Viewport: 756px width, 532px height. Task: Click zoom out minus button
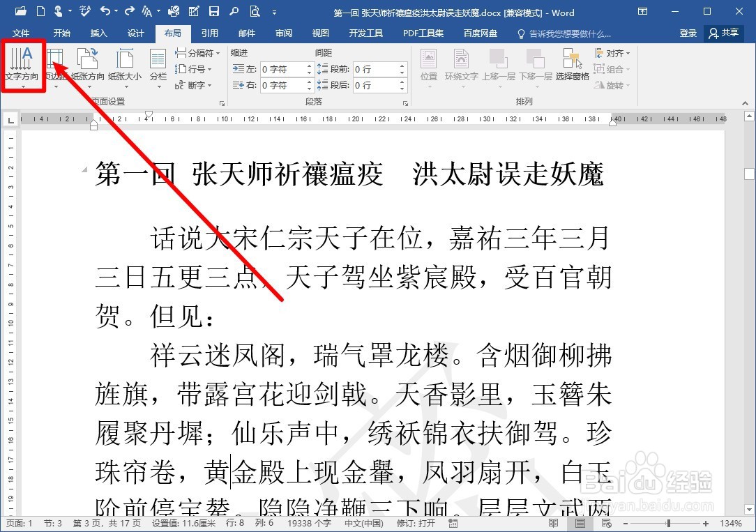pyautogui.click(x=626, y=523)
